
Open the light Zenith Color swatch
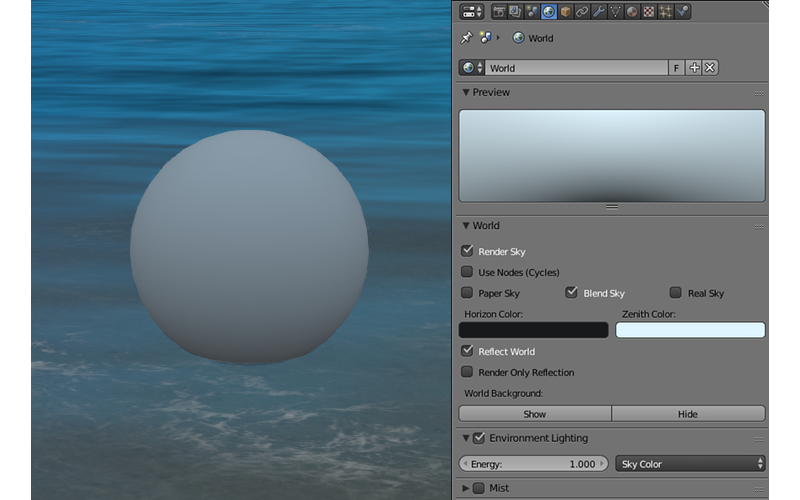coord(690,330)
